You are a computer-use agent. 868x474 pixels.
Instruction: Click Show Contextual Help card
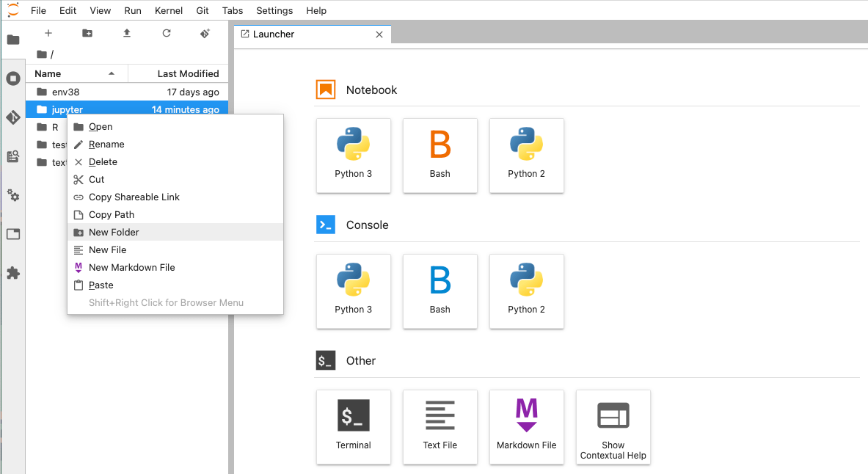pos(613,427)
